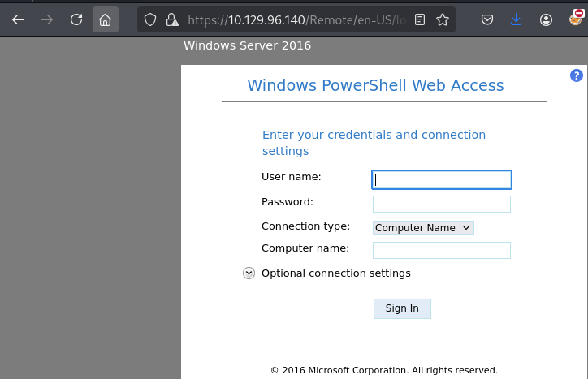The image size is (588, 379).
Task: View site security lock warning icon
Action: pyautogui.click(x=172, y=19)
